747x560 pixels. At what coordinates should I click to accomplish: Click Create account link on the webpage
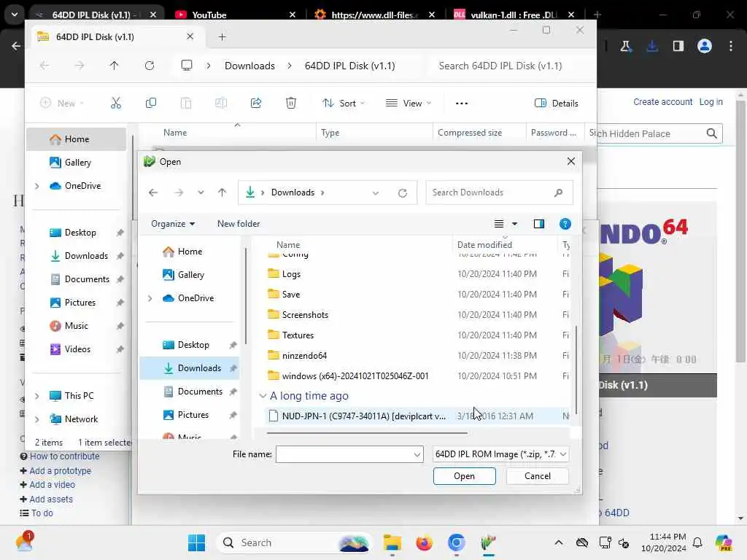[662, 102]
